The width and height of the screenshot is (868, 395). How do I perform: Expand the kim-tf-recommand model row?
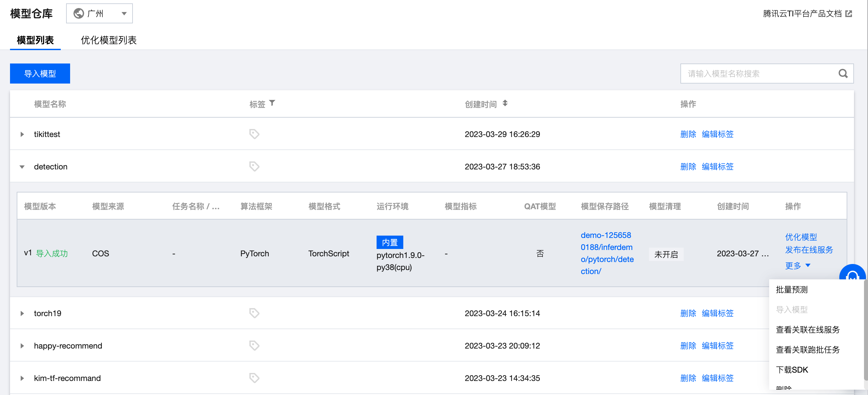click(x=22, y=378)
